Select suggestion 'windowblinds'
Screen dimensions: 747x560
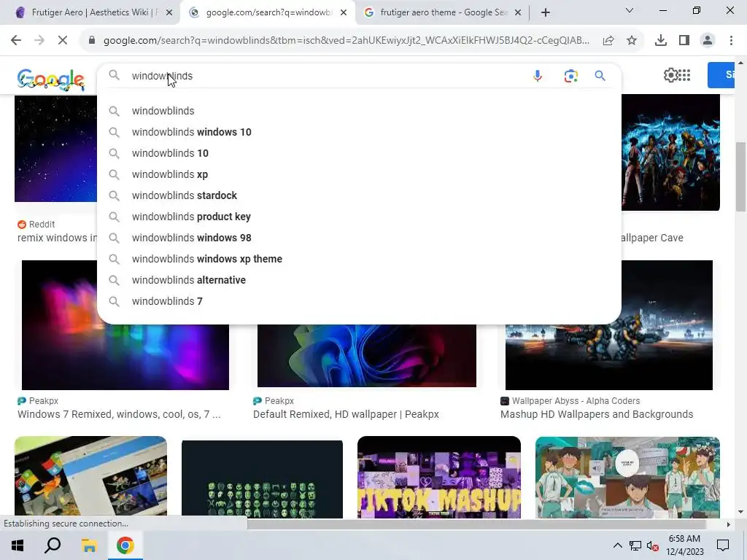tap(359, 111)
